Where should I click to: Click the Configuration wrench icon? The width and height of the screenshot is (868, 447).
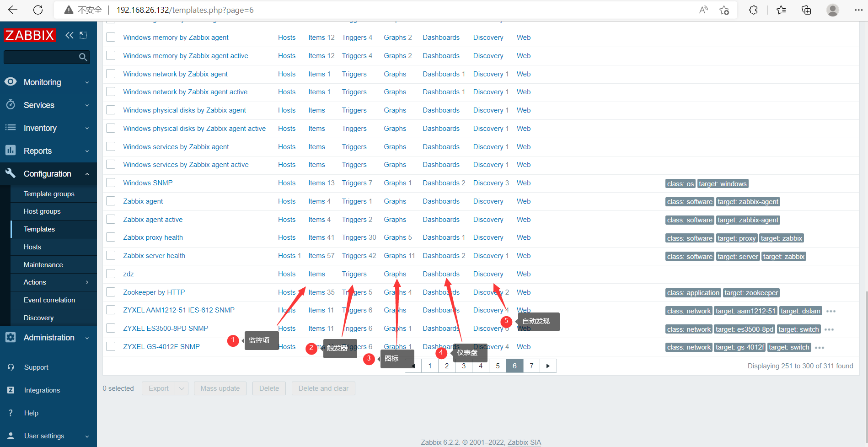click(11, 173)
